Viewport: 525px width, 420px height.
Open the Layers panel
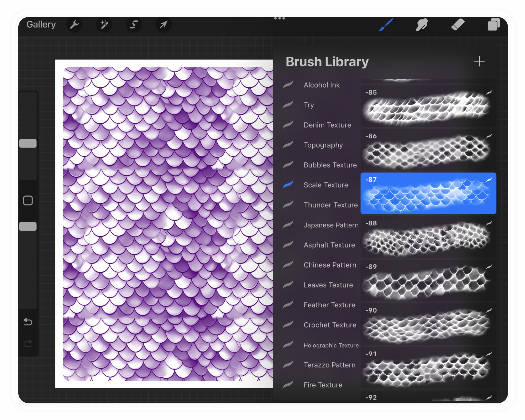pos(493,25)
